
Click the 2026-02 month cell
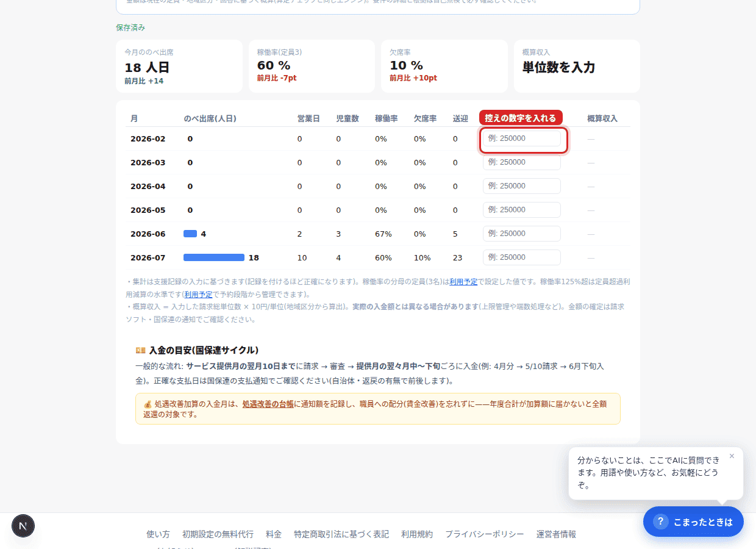point(148,139)
